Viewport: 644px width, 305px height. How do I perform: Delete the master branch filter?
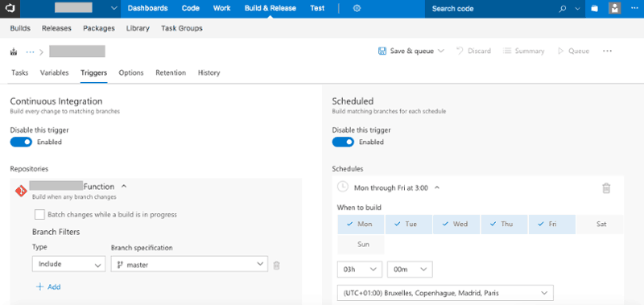276,266
